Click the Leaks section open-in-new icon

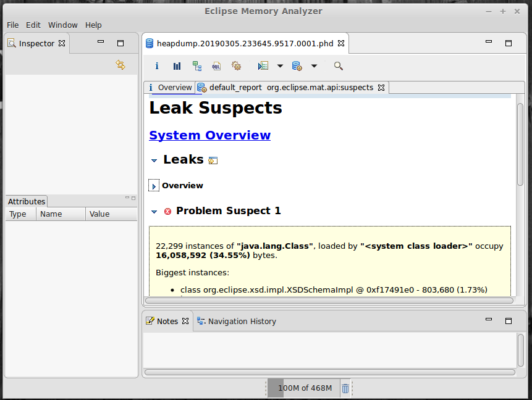coord(213,160)
